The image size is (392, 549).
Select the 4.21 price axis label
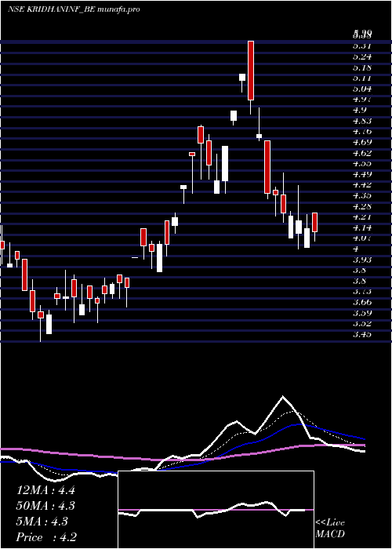click(x=362, y=217)
